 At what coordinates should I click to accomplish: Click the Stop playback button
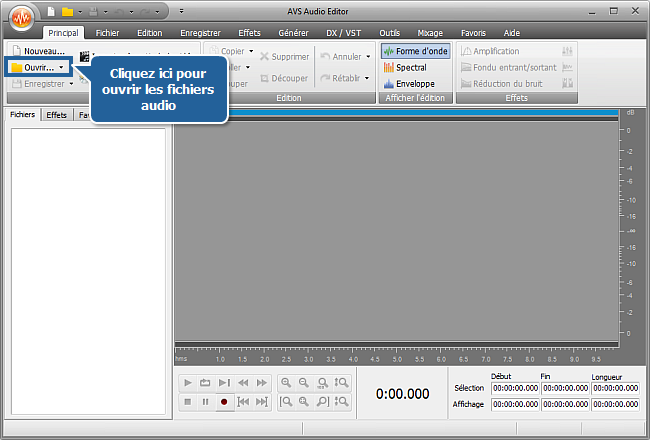click(x=188, y=401)
